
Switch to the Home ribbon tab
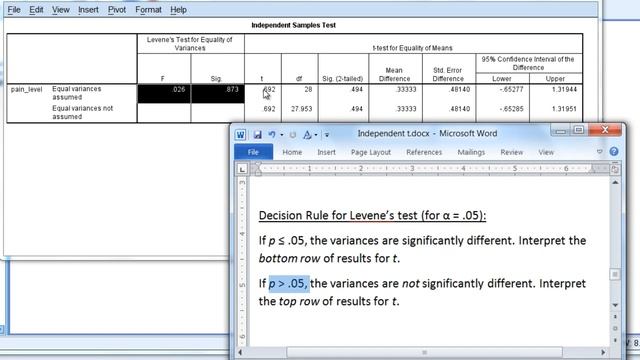tap(292, 152)
